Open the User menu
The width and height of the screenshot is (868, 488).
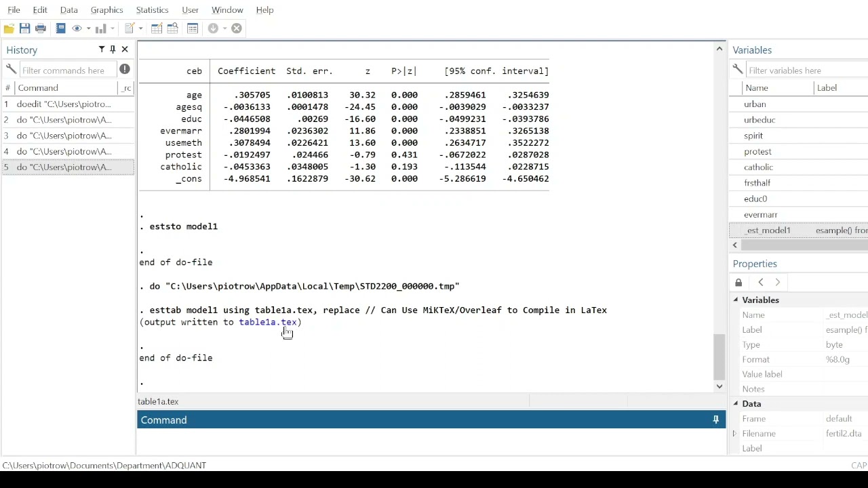coord(190,10)
